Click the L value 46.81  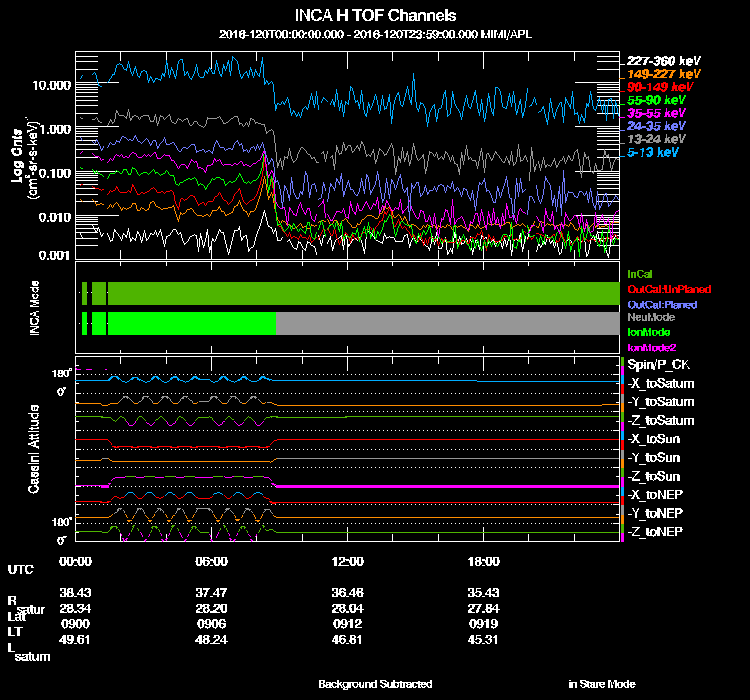point(347,640)
